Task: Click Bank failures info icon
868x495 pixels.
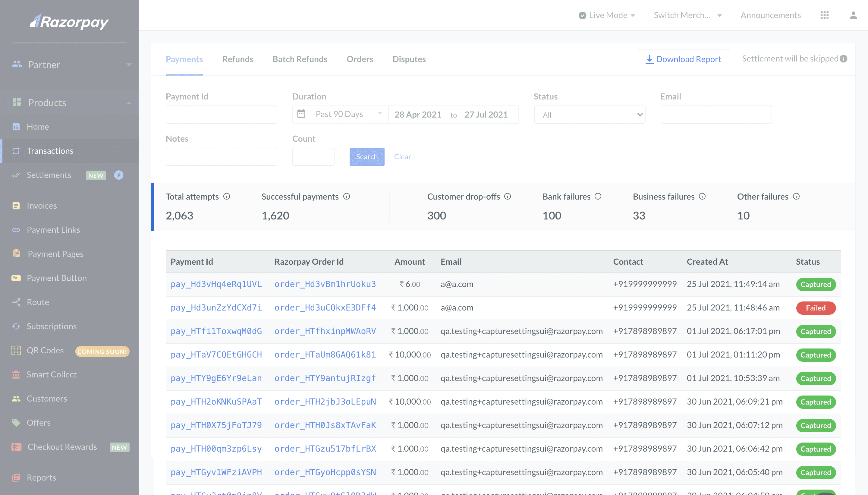Action: pos(598,197)
